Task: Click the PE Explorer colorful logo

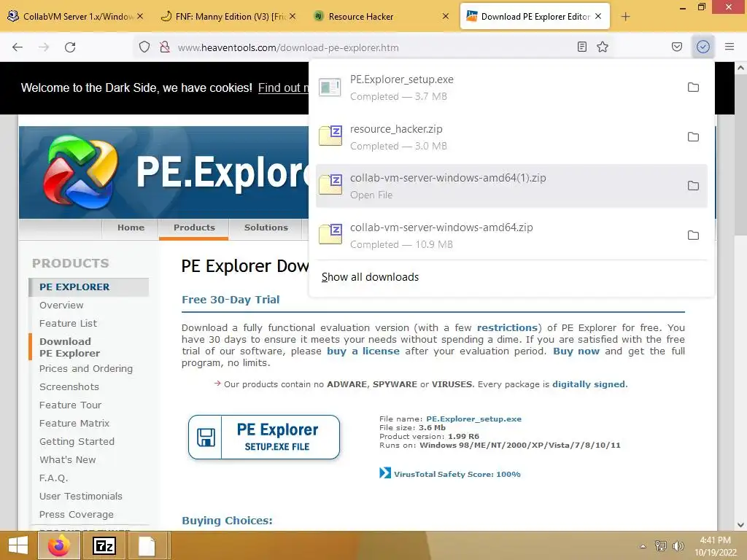Action: coord(80,172)
